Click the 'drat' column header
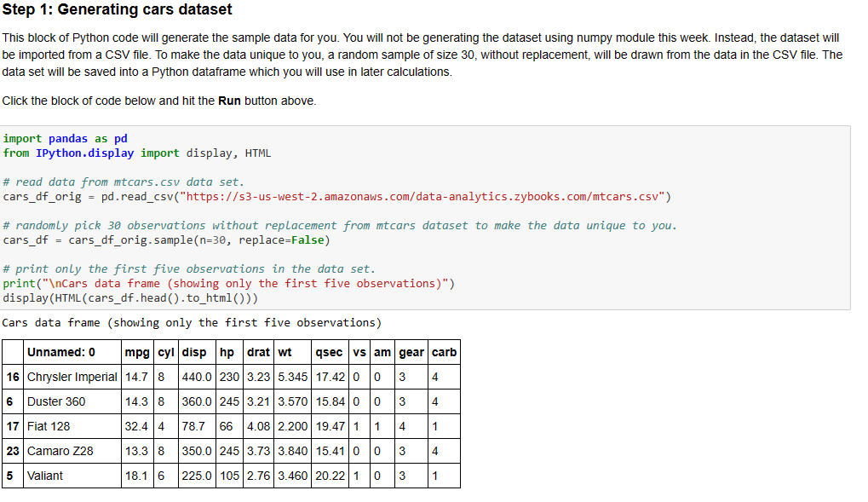 (x=258, y=352)
